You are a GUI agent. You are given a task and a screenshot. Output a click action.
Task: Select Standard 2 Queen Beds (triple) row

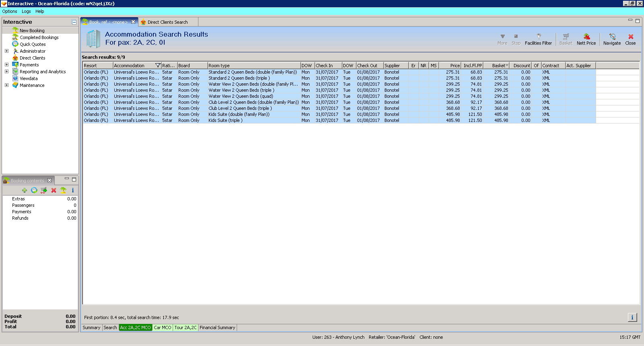coord(339,78)
